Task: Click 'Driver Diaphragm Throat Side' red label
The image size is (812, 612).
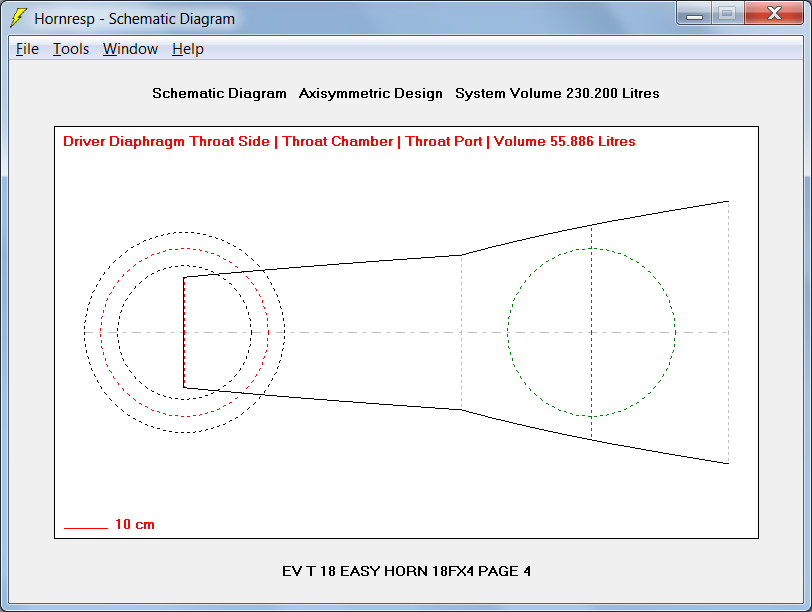Action: pyautogui.click(x=166, y=141)
